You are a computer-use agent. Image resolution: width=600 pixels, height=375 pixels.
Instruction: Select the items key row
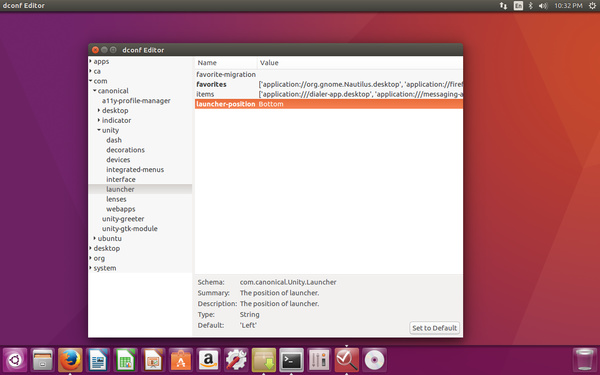(329, 94)
